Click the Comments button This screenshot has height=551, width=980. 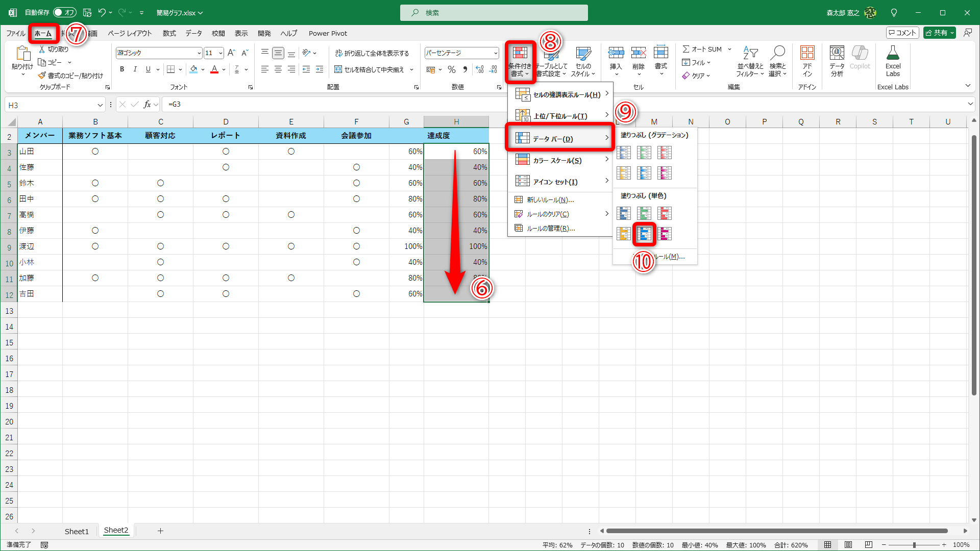(902, 33)
